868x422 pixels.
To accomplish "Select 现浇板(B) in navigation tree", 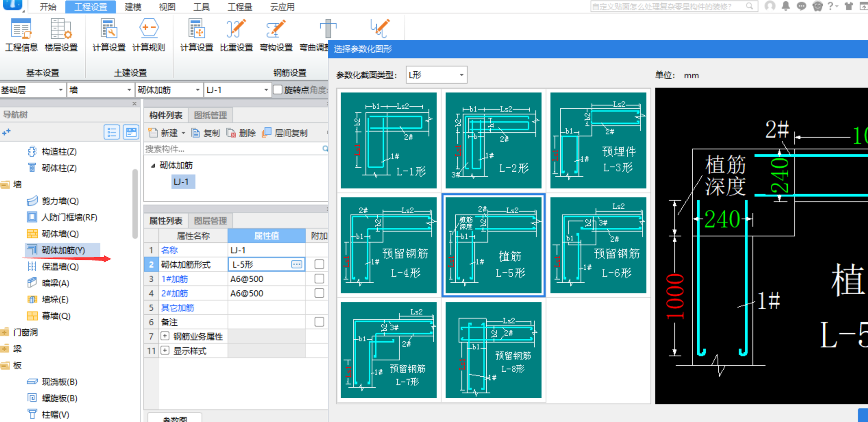I will 52,382.
